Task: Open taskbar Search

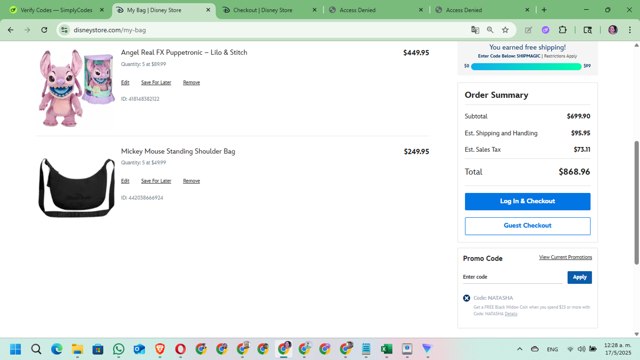Action: [x=36, y=349]
